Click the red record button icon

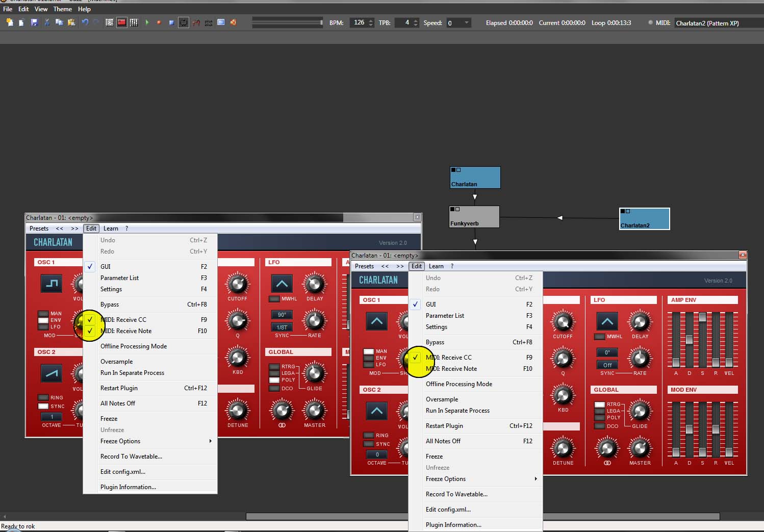tap(159, 22)
